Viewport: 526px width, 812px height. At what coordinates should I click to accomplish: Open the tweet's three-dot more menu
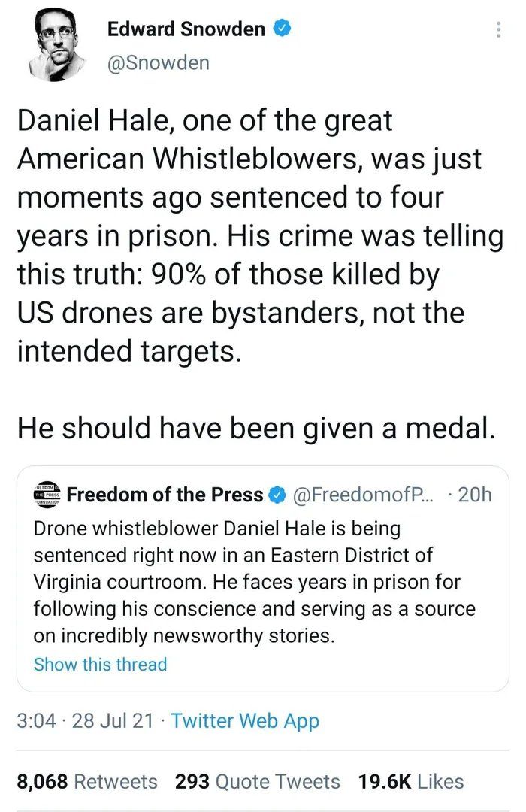(x=497, y=30)
